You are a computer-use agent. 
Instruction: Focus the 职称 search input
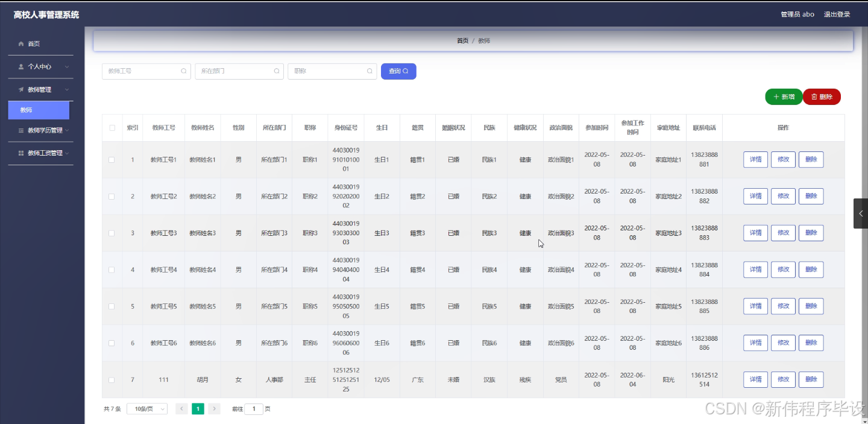point(332,71)
